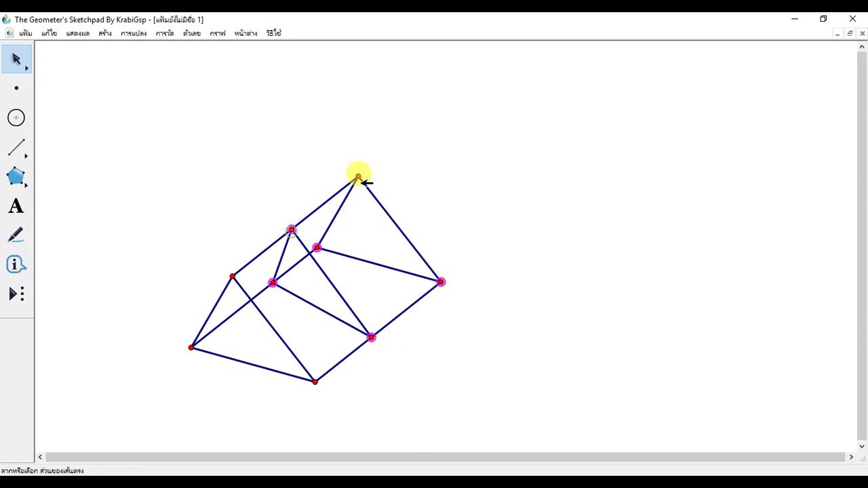Restore down the main Sketchpad window

coord(823,19)
